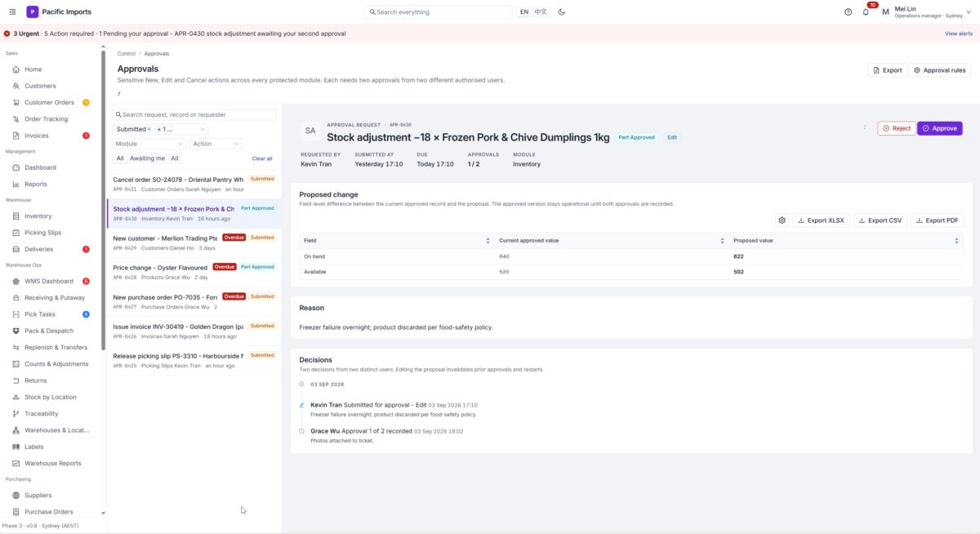This screenshot has height=534, width=980.
Task: Click the Home sidebar icon
Action: (x=16, y=69)
